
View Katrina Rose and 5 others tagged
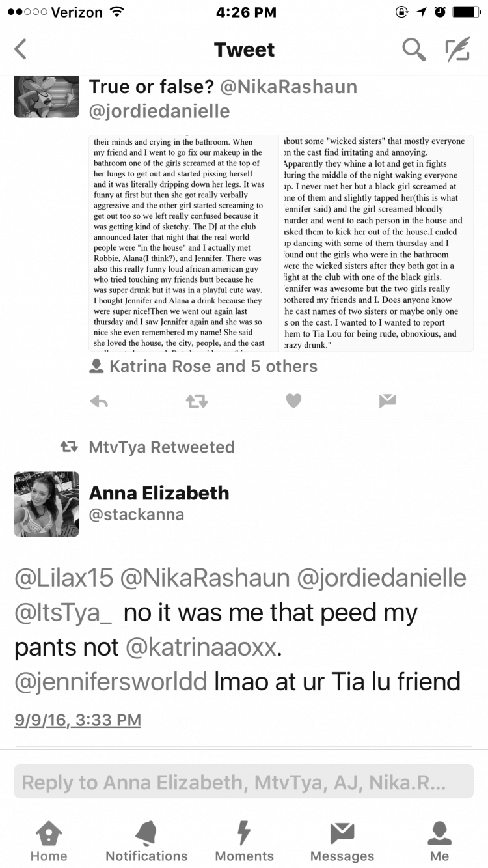204,367
